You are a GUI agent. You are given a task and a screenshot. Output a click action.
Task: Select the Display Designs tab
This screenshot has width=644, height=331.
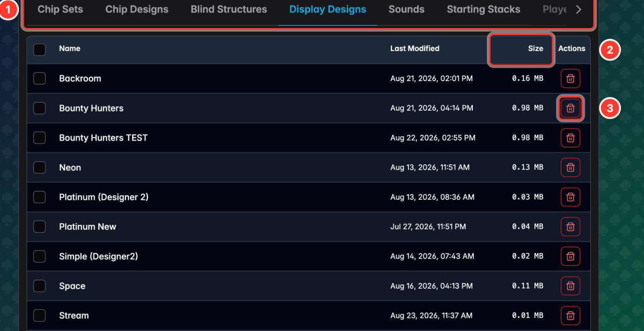pos(328,10)
